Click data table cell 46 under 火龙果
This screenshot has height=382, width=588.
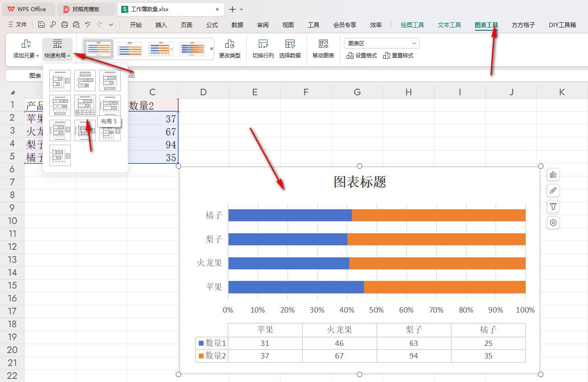coord(339,343)
